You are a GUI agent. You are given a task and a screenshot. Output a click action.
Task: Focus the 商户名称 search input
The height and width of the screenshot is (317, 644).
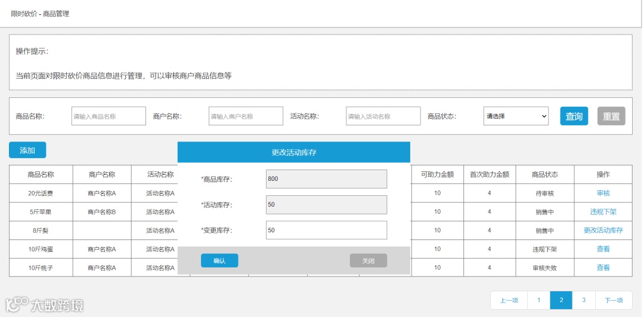click(x=246, y=116)
